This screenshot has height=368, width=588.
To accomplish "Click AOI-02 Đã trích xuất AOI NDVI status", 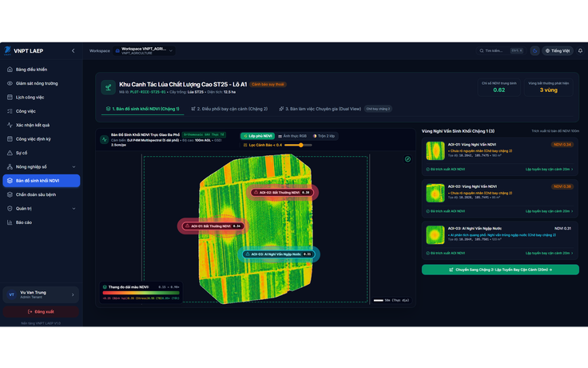I will coord(446,211).
